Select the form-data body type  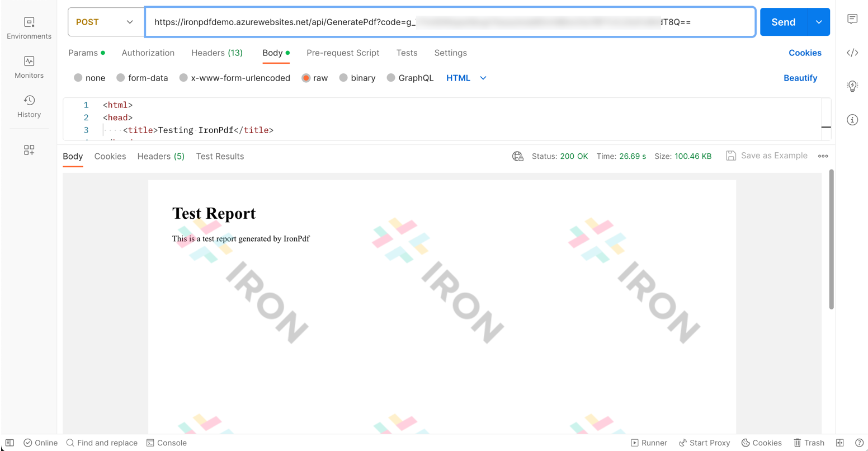(142, 78)
